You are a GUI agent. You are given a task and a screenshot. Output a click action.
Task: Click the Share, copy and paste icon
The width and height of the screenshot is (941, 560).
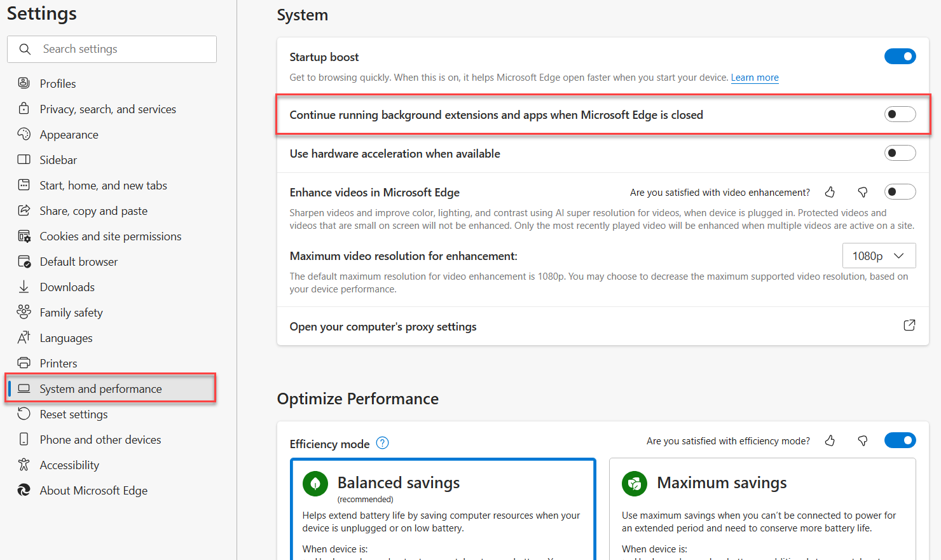[24, 210]
